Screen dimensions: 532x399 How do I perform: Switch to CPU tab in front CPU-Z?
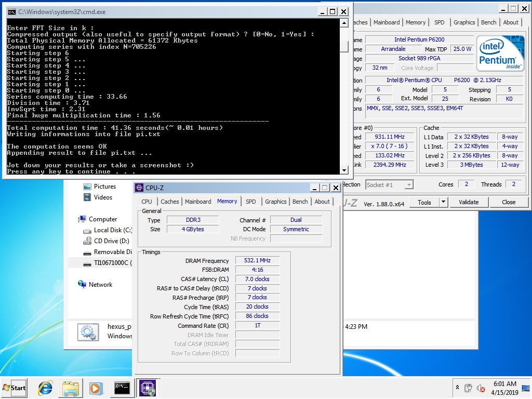coord(147,202)
